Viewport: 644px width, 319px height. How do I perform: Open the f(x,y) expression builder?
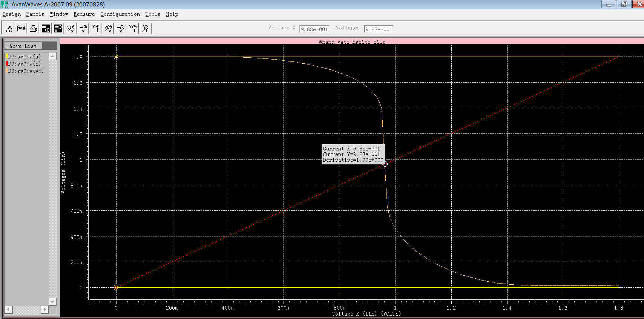click(x=21, y=28)
